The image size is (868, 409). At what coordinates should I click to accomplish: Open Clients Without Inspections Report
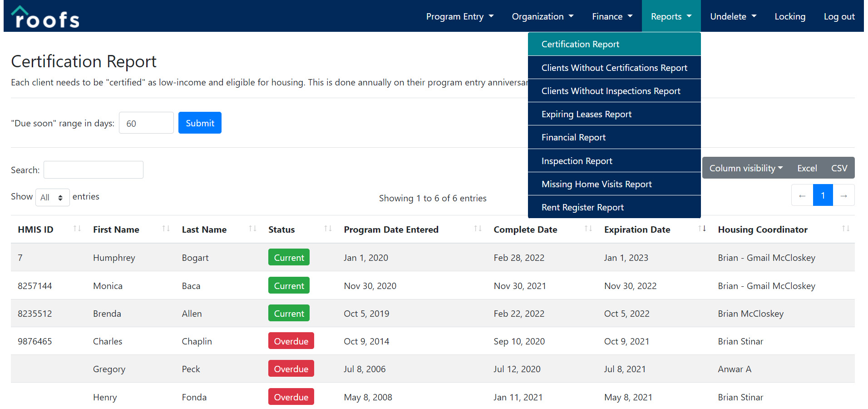tap(614, 91)
